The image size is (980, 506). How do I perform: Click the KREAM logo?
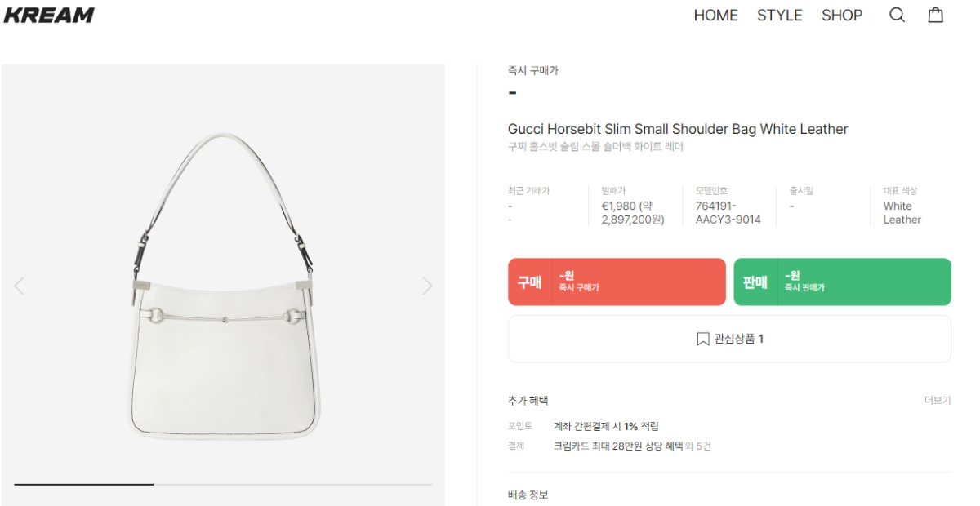click(x=49, y=15)
